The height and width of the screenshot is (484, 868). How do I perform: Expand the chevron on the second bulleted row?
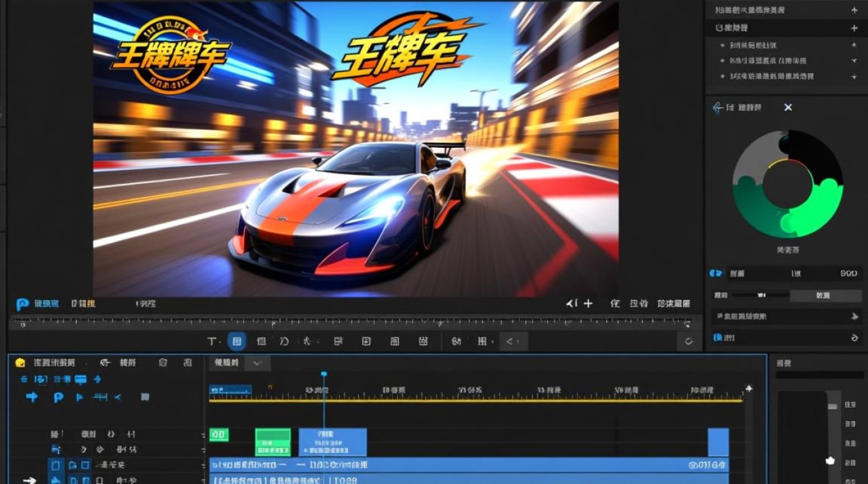click(x=855, y=61)
